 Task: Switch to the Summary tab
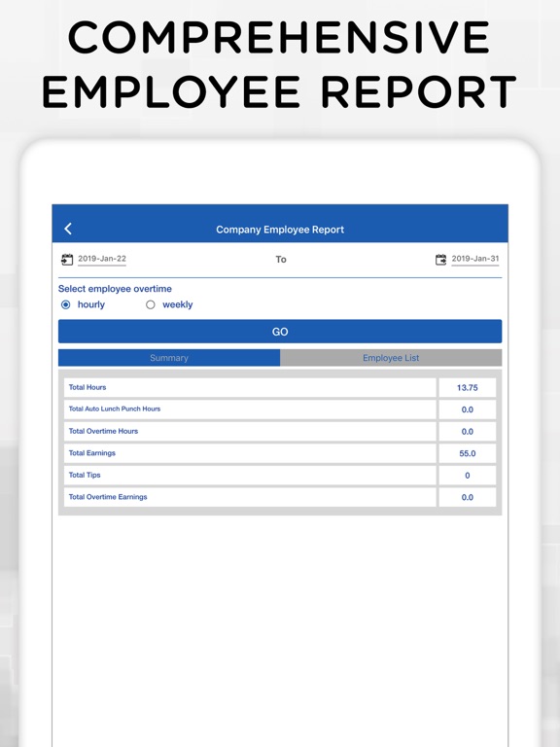[169, 358]
